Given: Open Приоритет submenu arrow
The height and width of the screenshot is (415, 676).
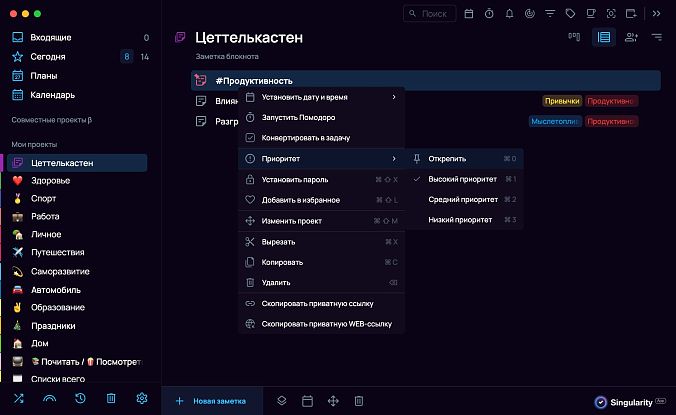Looking at the screenshot, I should pos(394,159).
